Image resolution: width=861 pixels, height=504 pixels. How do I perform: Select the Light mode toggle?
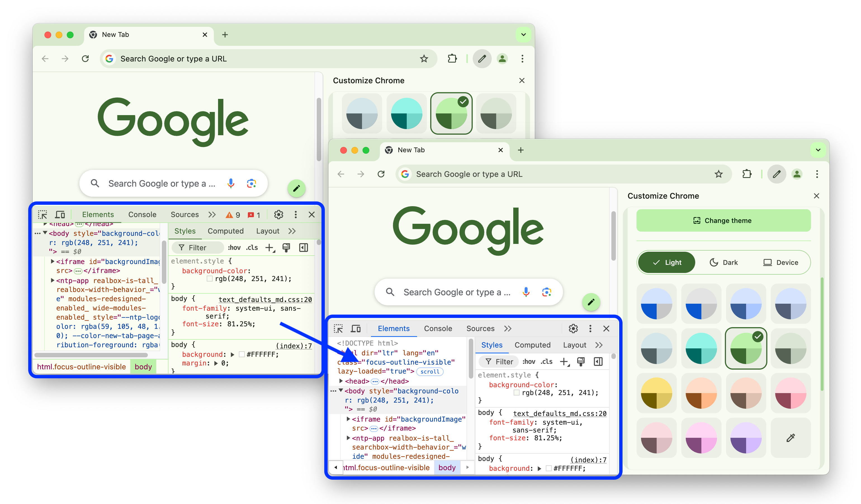point(667,262)
